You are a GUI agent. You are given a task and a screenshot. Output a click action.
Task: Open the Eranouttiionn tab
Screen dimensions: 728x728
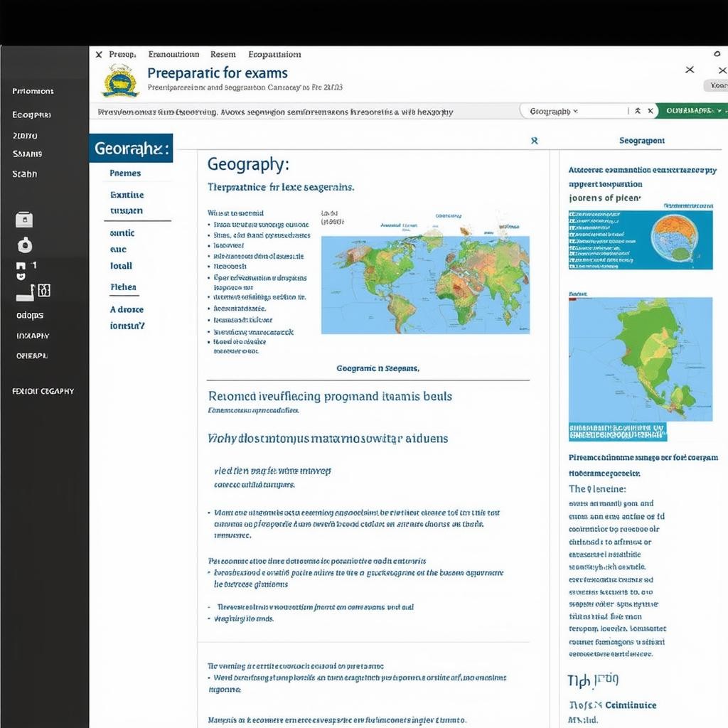pyautogui.click(x=173, y=54)
